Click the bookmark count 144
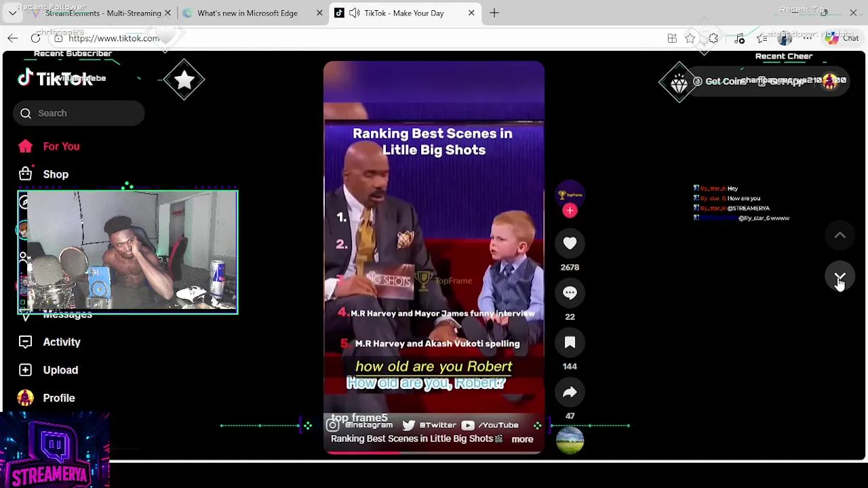The image size is (868, 488). tap(570, 367)
